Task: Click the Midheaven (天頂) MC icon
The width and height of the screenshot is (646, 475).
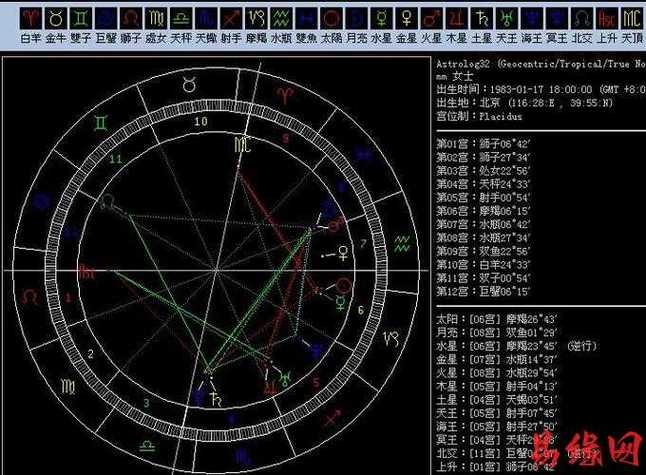Action: point(632,19)
